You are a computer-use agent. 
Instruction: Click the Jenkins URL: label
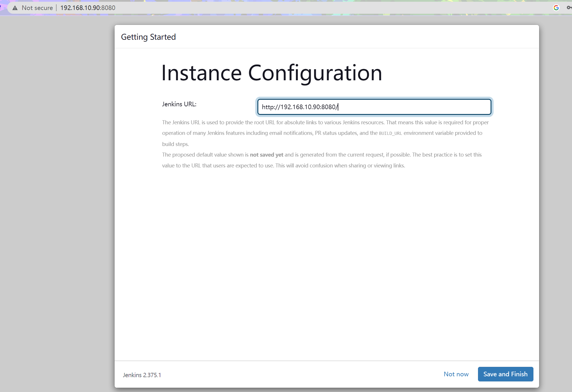click(x=179, y=104)
